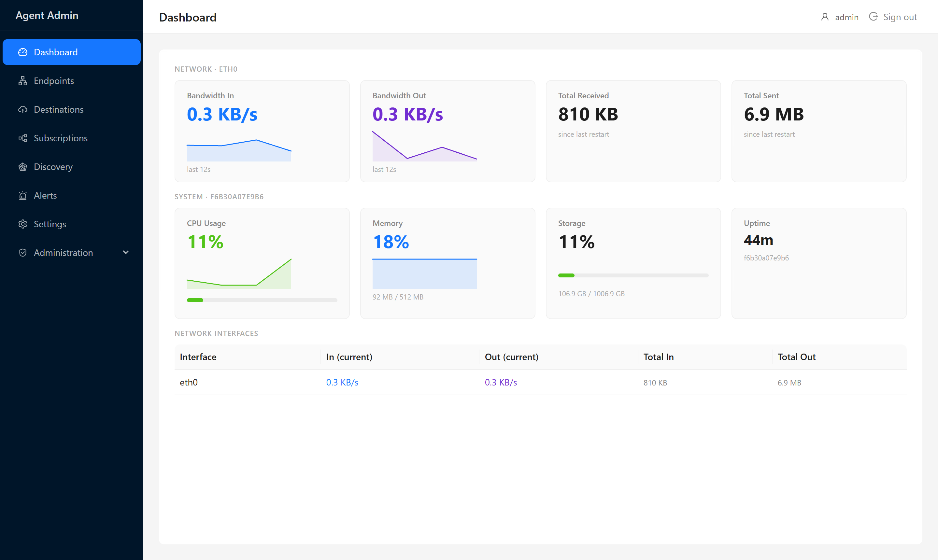Click the Memory usage area chart
This screenshot has width=938, height=560.
tap(425, 274)
